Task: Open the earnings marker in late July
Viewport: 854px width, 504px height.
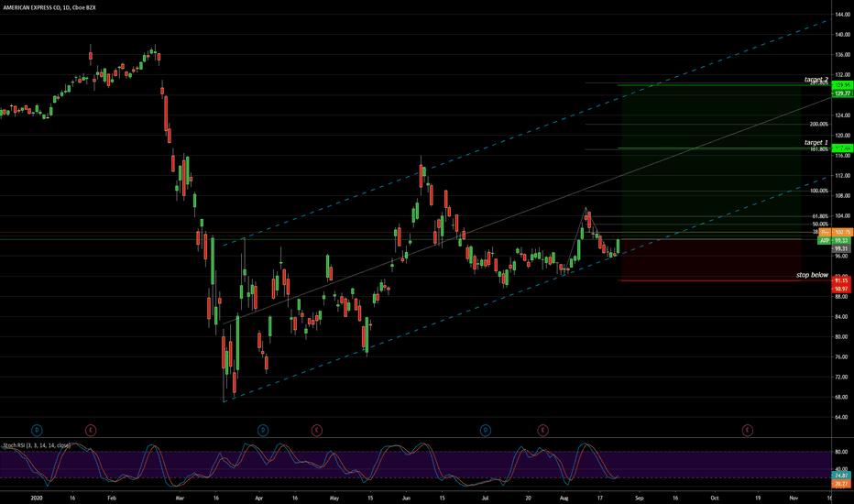Action: [x=542, y=431]
